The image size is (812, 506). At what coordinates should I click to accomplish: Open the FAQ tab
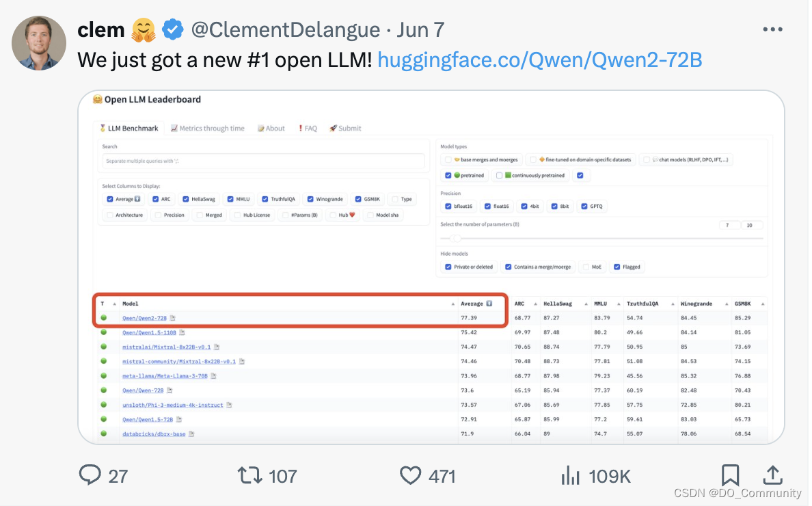click(308, 128)
